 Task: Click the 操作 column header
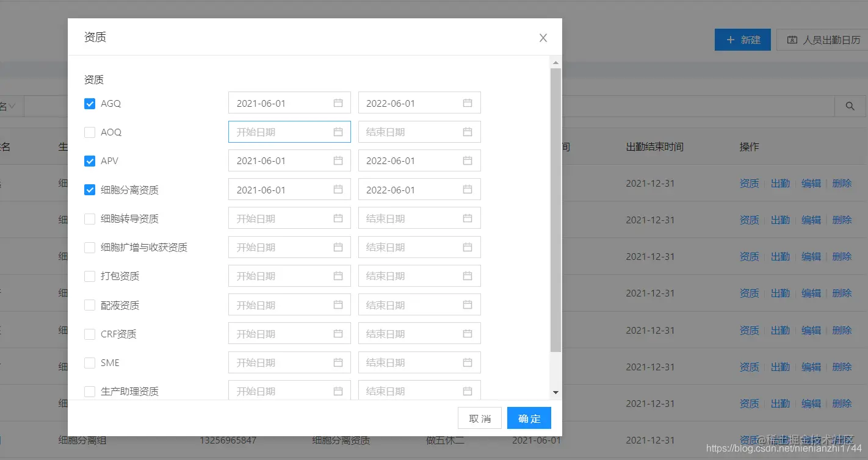coord(750,147)
